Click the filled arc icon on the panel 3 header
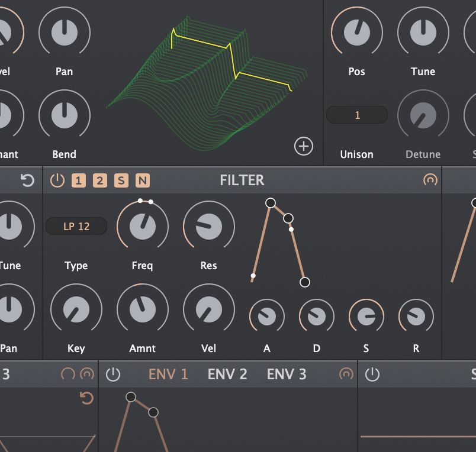 pyautogui.click(x=88, y=374)
